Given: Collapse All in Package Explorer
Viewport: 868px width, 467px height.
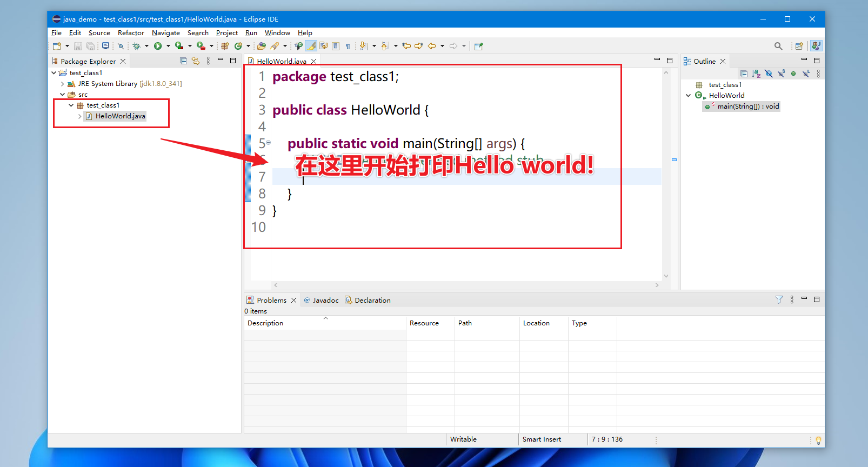Looking at the screenshot, I should [183, 61].
